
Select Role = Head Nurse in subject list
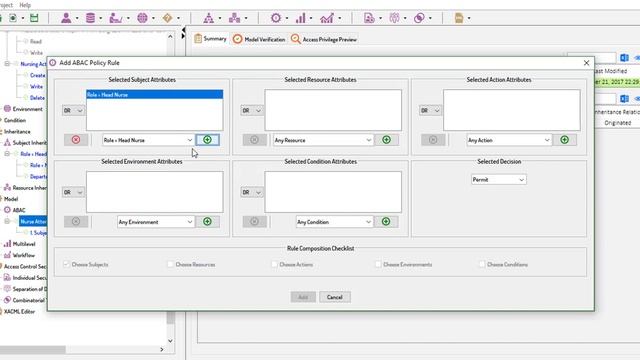(x=155, y=95)
